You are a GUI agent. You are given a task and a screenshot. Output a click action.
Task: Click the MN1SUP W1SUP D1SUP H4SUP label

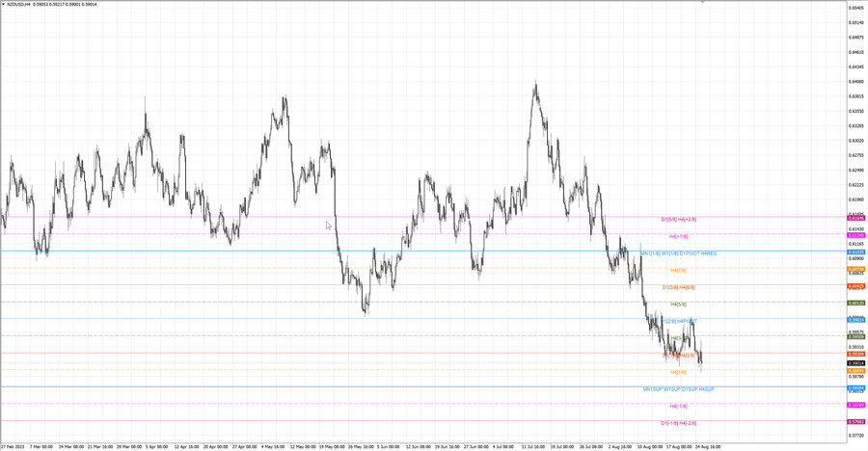tap(678, 389)
